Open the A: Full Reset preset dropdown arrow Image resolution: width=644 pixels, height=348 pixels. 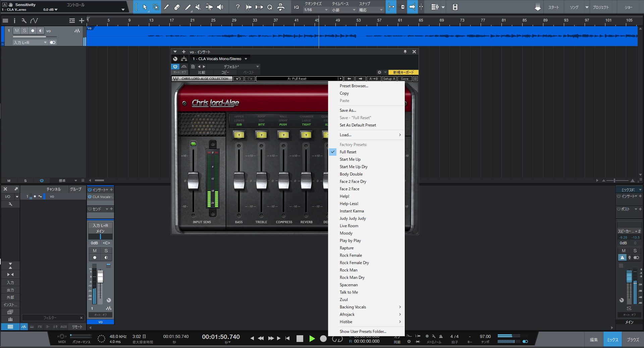pyautogui.click(x=340, y=79)
